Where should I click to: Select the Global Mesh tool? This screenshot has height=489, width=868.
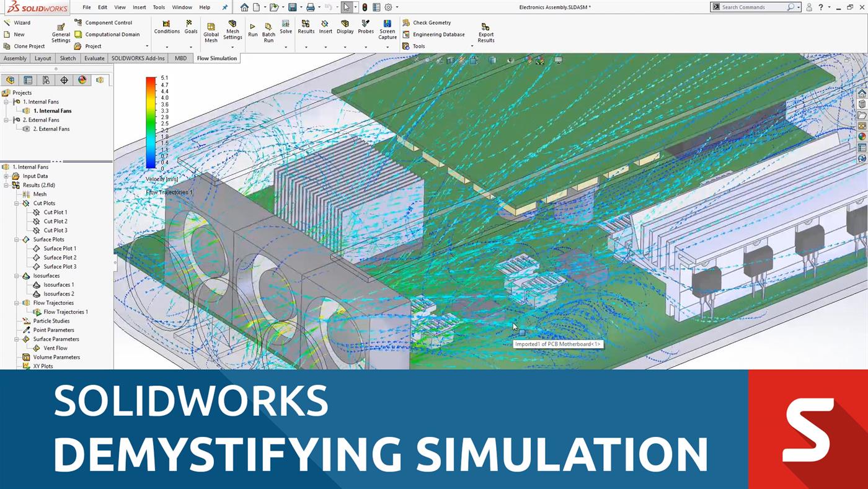pos(211,31)
